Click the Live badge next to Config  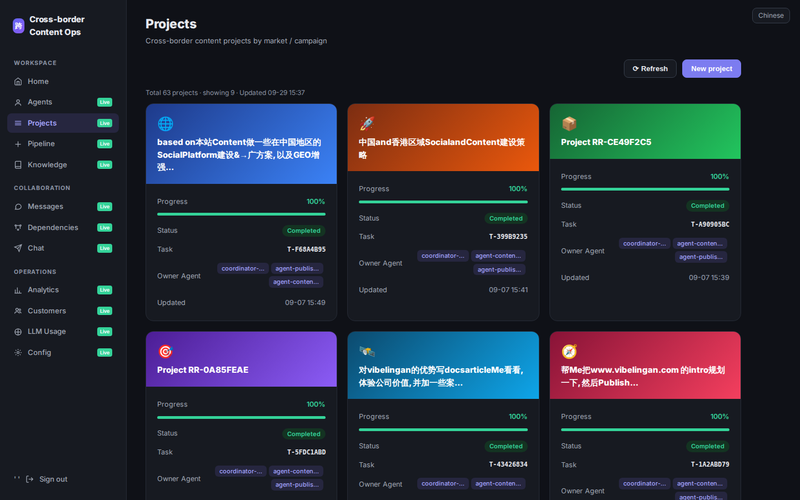pos(105,353)
